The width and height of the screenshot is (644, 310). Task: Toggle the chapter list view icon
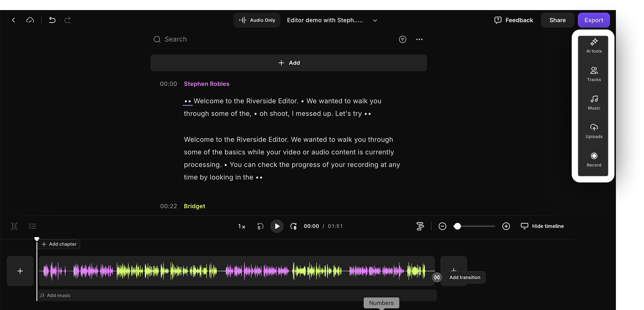[33, 226]
